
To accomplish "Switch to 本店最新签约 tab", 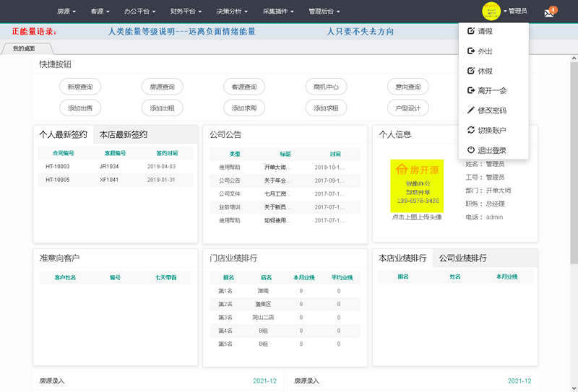I will coord(123,134).
